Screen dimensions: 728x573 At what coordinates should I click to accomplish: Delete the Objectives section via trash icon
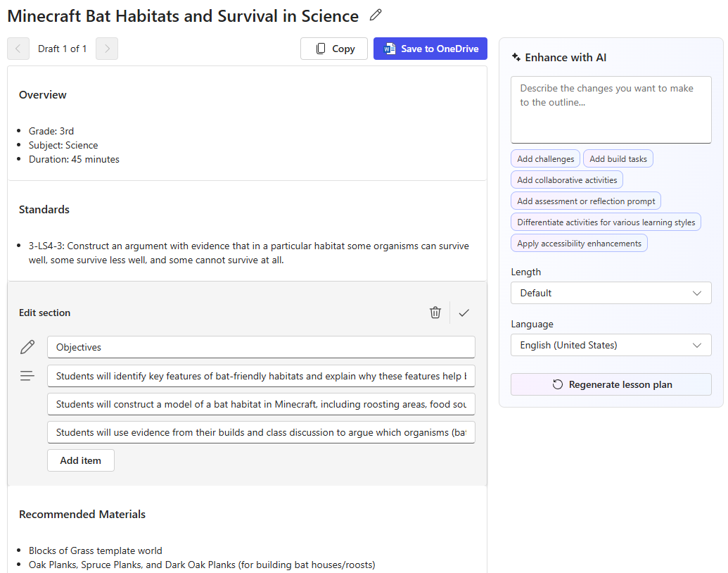click(435, 313)
